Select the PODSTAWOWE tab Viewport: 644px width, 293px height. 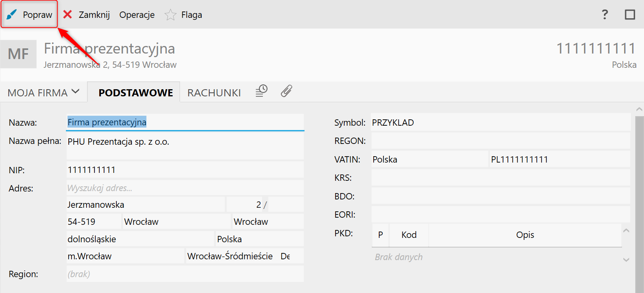point(135,92)
